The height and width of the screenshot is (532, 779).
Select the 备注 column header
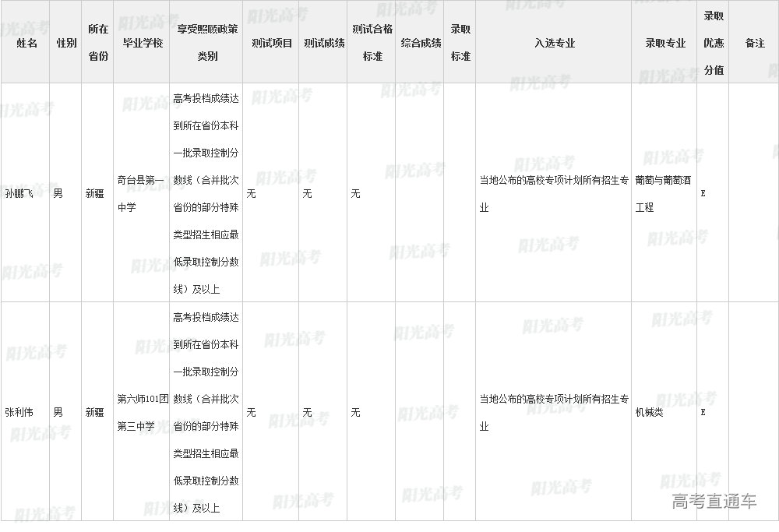click(754, 43)
